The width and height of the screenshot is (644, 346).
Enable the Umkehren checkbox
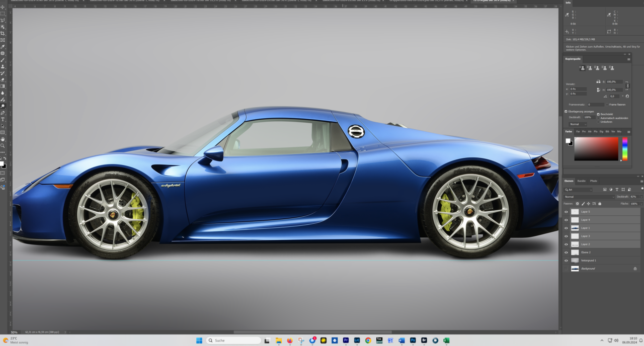click(598, 122)
